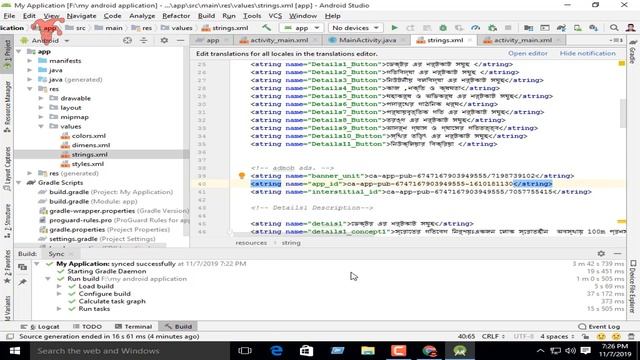Collapse the Gradle Scripts node
The width and height of the screenshot is (640, 360).
point(19,183)
